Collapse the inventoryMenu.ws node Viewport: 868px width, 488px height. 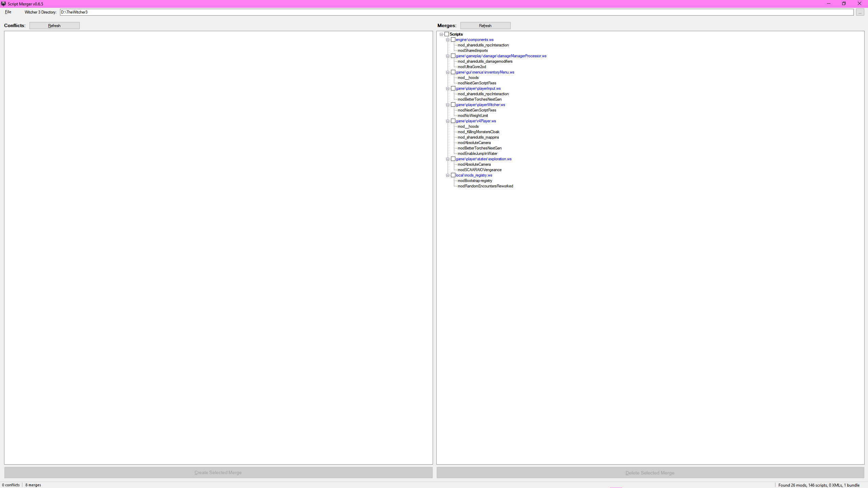pyautogui.click(x=448, y=72)
